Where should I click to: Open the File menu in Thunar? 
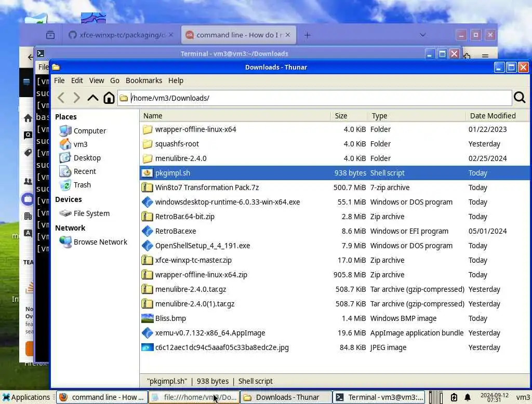[x=59, y=80]
